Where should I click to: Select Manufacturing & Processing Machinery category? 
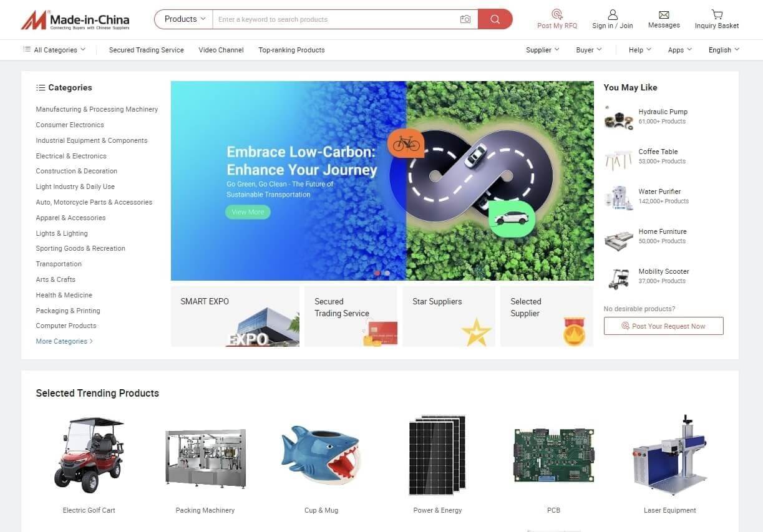tap(97, 109)
